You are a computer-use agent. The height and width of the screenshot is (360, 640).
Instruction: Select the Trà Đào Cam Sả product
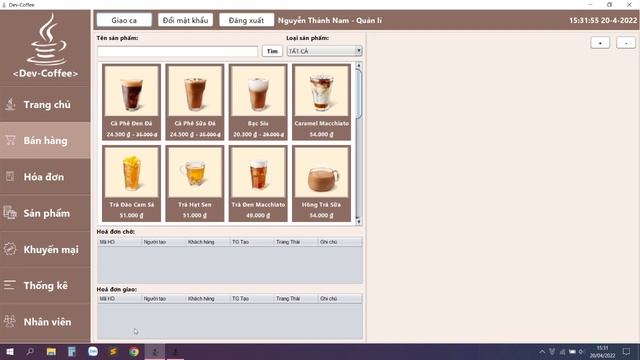click(131, 183)
